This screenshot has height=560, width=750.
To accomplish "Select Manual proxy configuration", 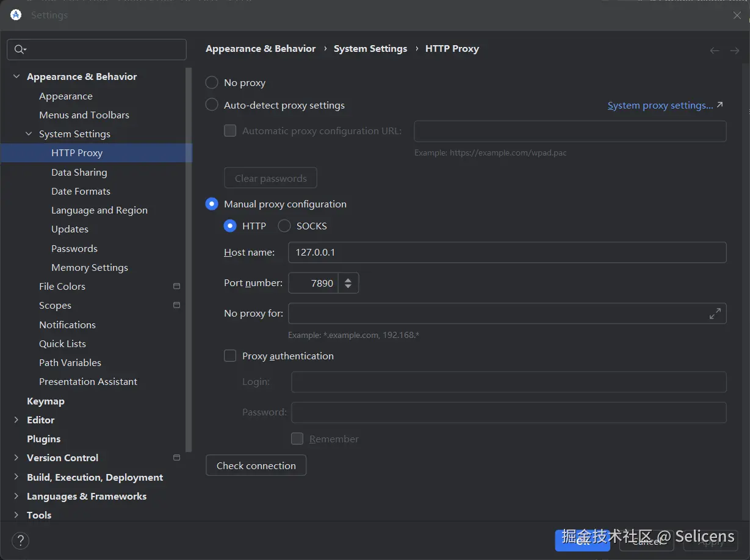I will [x=212, y=204].
